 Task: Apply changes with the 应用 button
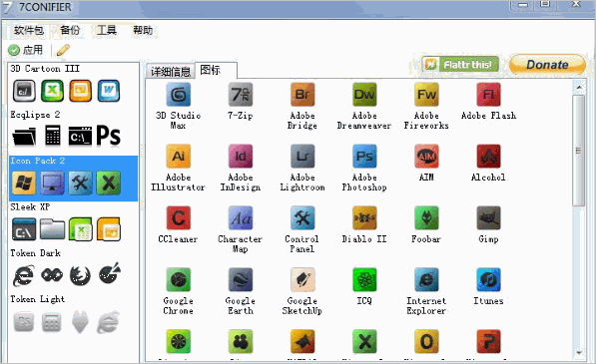pyautogui.click(x=26, y=50)
